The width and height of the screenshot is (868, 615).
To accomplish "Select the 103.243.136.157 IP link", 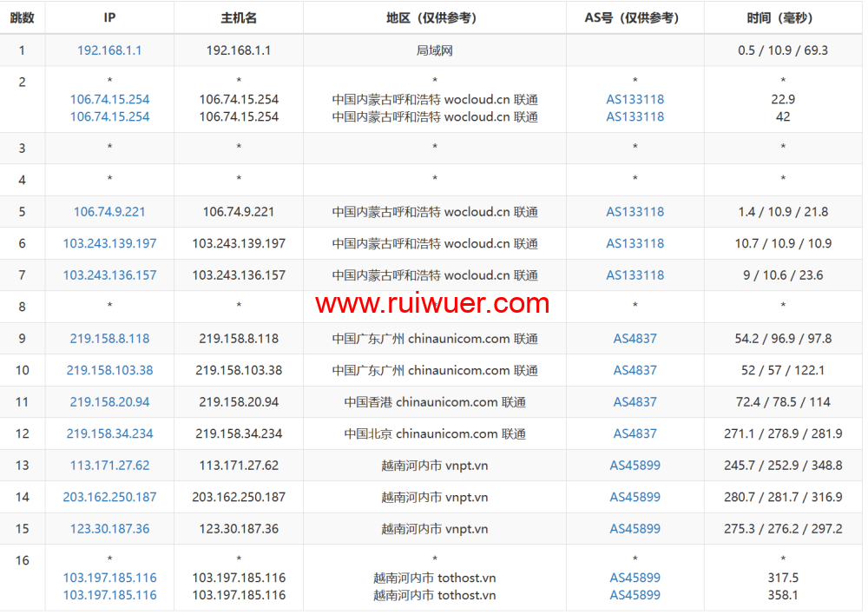I will tap(109, 275).
